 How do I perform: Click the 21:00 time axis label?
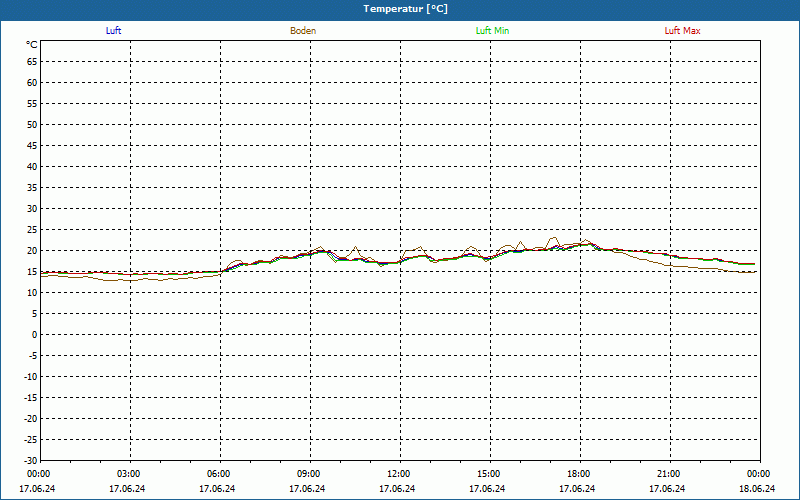669,474
